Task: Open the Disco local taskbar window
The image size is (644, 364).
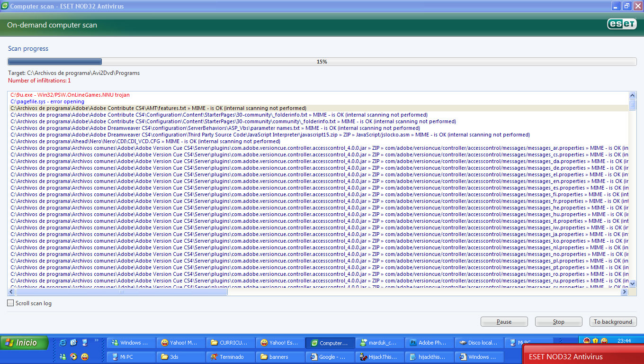Action: [x=480, y=343]
